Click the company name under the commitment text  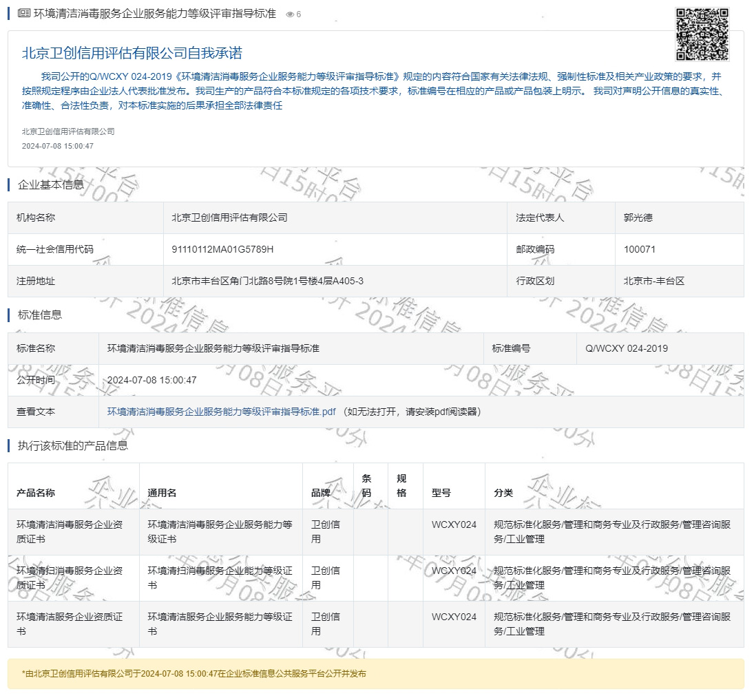(68, 131)
